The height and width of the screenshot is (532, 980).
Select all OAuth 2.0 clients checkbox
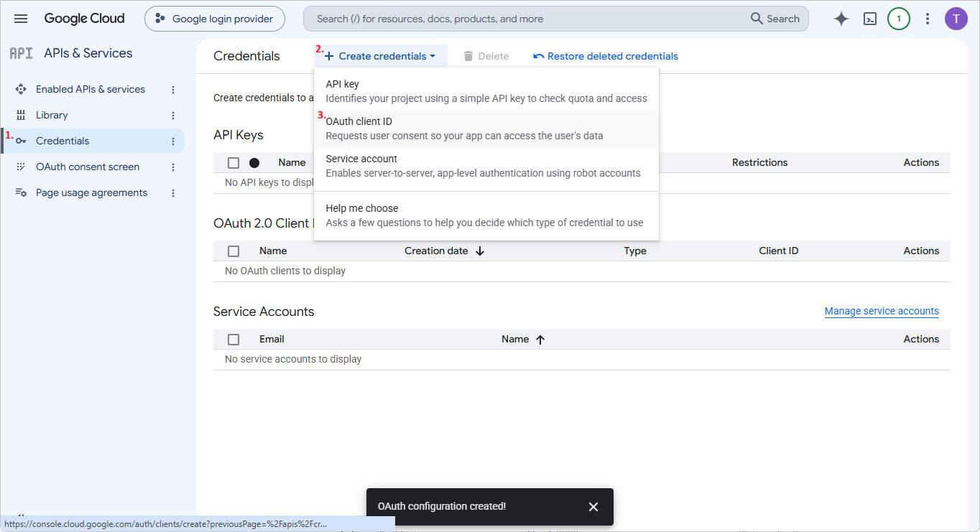(234, 251)
